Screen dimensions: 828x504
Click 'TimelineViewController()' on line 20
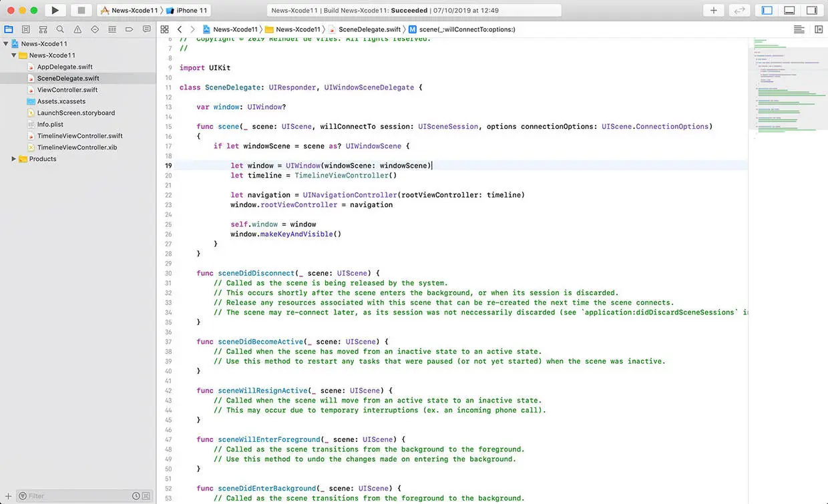pos(346,176)
